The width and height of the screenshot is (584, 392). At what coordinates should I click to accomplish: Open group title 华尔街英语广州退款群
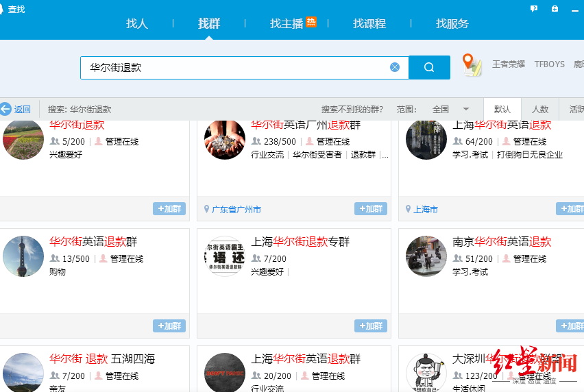306,125
